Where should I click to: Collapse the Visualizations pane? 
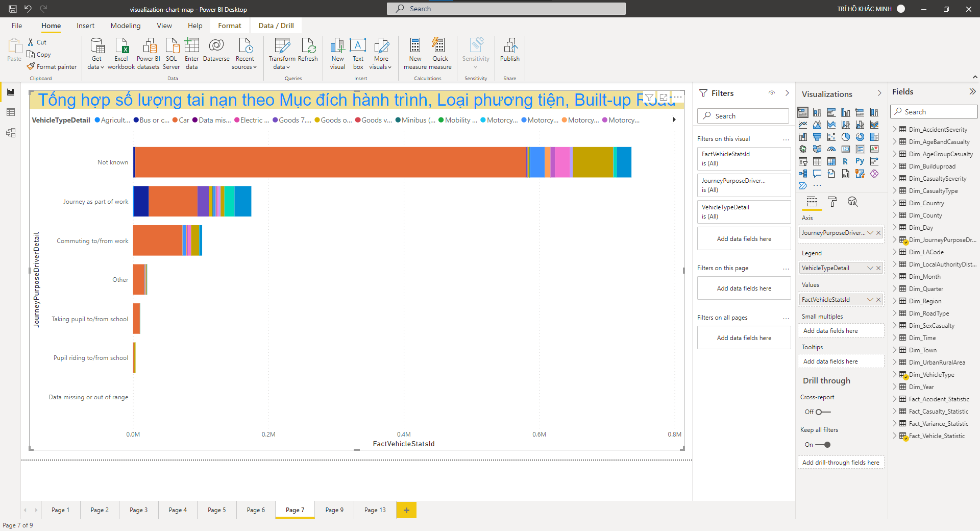click(879, 93)
